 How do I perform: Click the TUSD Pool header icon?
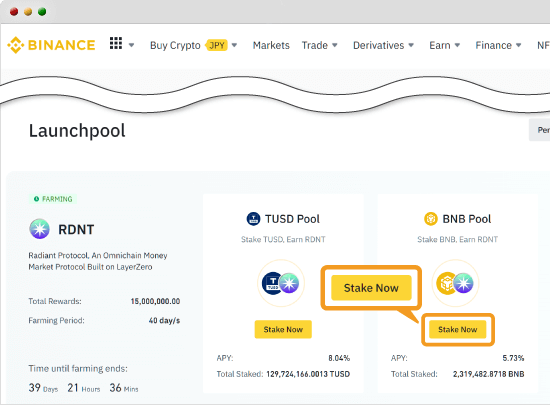click(253, 219)
